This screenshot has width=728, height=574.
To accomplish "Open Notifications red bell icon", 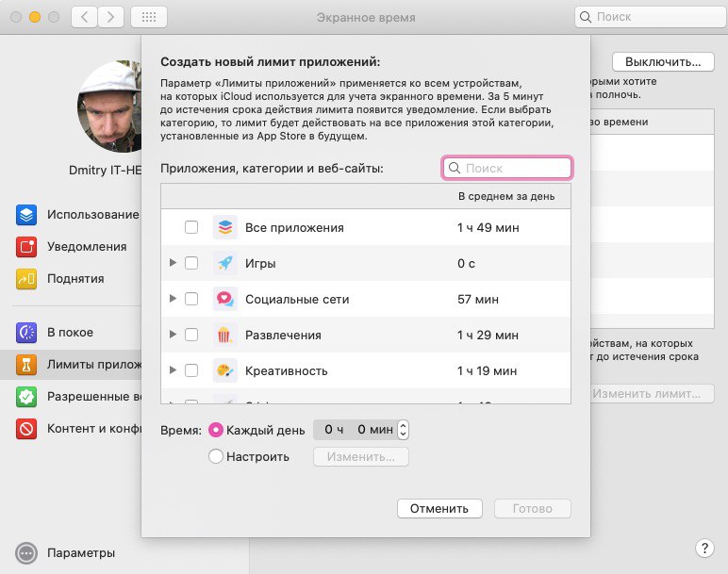I will pos(26,247).
